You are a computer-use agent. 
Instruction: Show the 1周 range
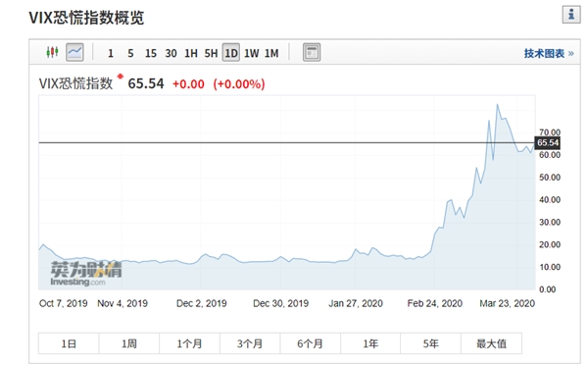(x=129, y=343)
